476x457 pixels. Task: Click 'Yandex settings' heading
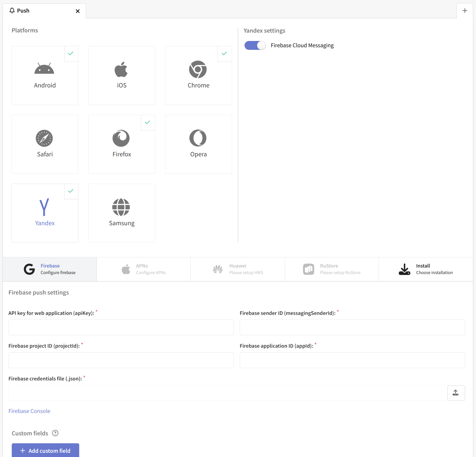[x=264, y=31]
